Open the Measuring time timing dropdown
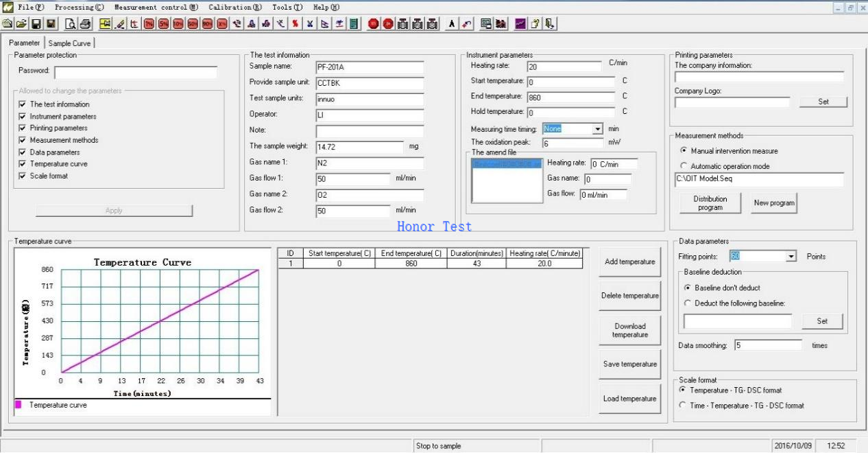The height and width of the screenshot is (453, 868). tap(597, 129)
